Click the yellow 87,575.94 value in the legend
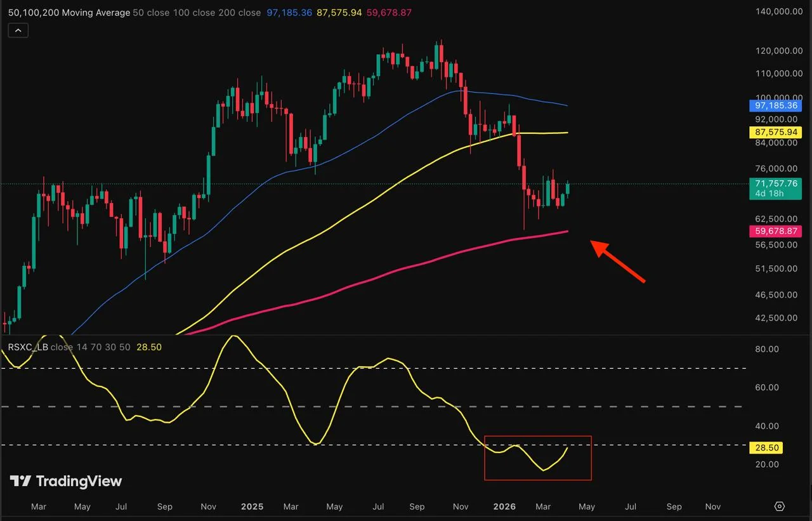 coord(339,13)
